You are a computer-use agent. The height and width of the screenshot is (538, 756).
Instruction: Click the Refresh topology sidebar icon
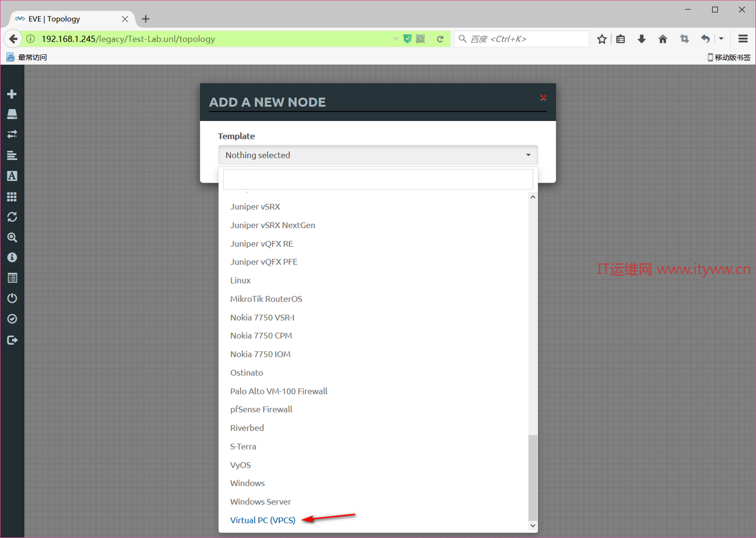[12, 217]
